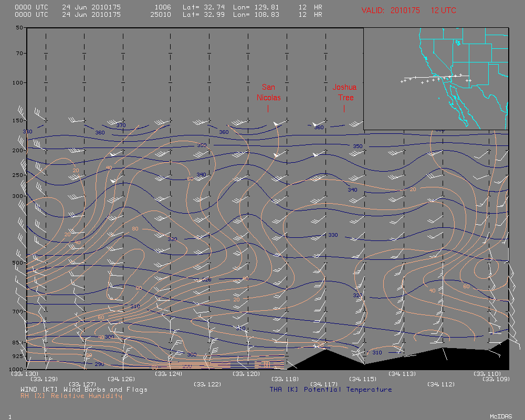
Task: Click the 290 potential temperature contour label
Action: coord(99,364)
